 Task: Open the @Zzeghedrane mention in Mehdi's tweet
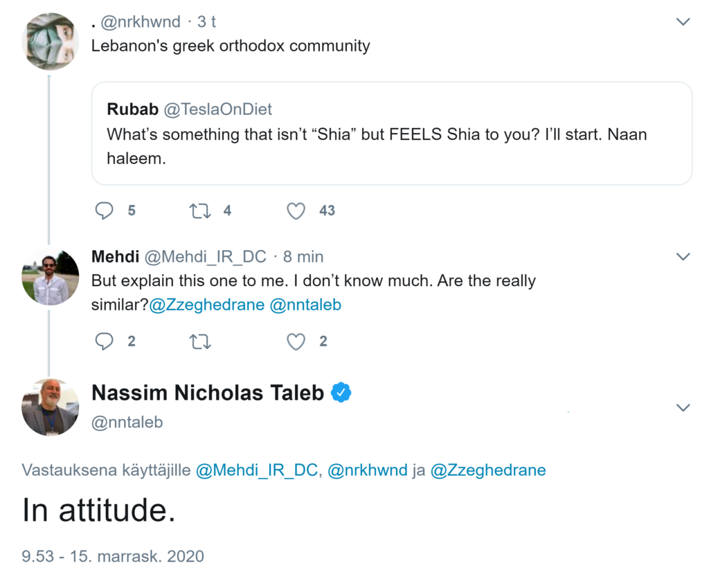pos(206,305)
